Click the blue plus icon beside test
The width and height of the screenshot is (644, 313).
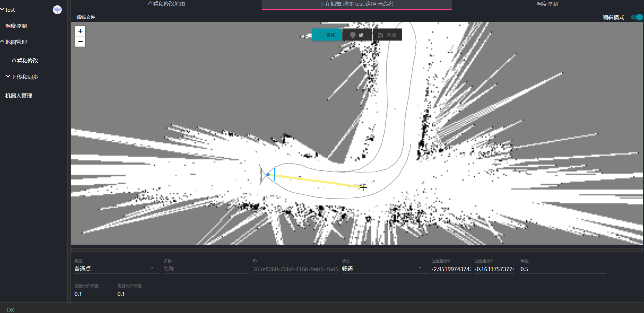(x=57, y=10)
